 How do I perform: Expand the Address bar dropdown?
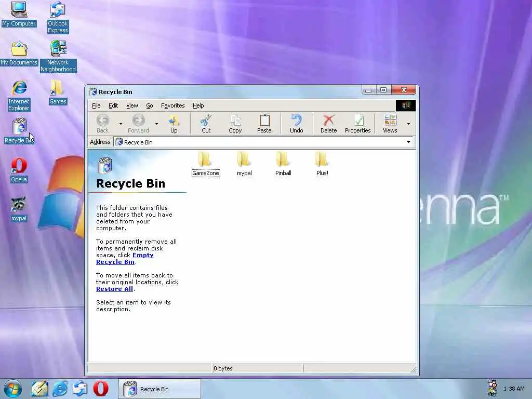click(408, 142)
